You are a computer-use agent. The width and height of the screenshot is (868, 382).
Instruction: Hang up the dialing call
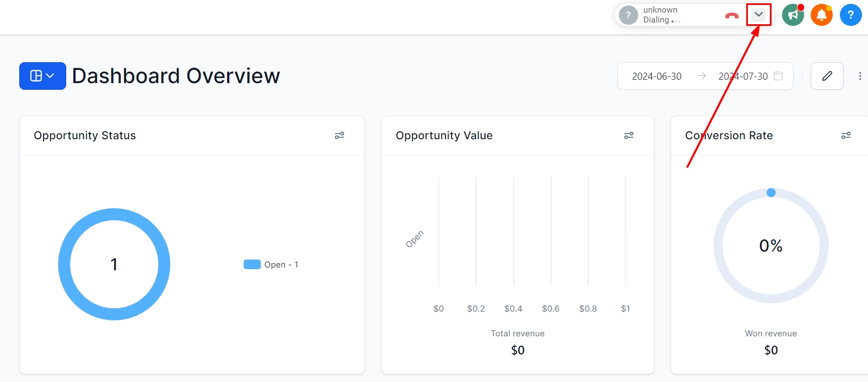point(731,15)
